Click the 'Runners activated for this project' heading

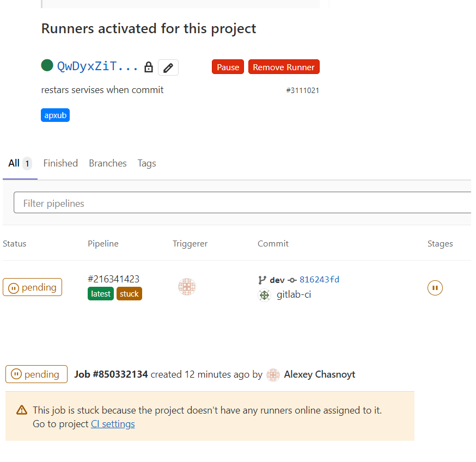click(x=149, y=28)
